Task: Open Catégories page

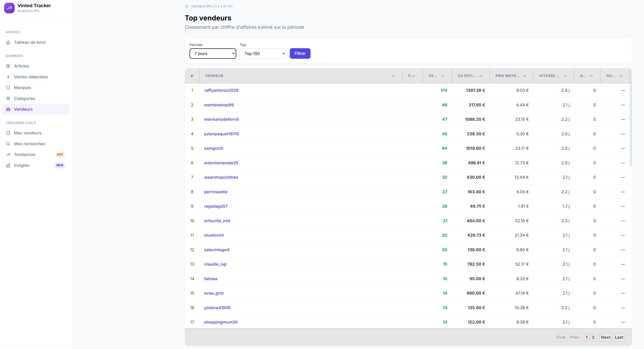Action: tap(35, 98)
